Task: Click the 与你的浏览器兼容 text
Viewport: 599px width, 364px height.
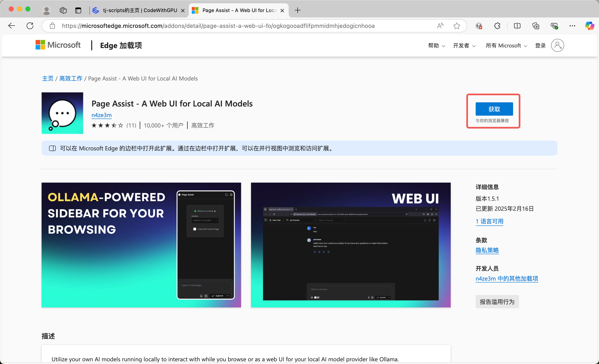Action: click(x=492, y=121)
